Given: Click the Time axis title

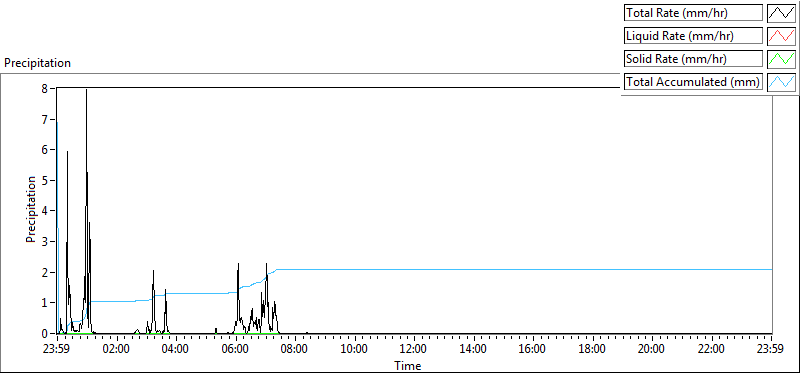Looking at the screenshot, I should (x=407, y=365).
